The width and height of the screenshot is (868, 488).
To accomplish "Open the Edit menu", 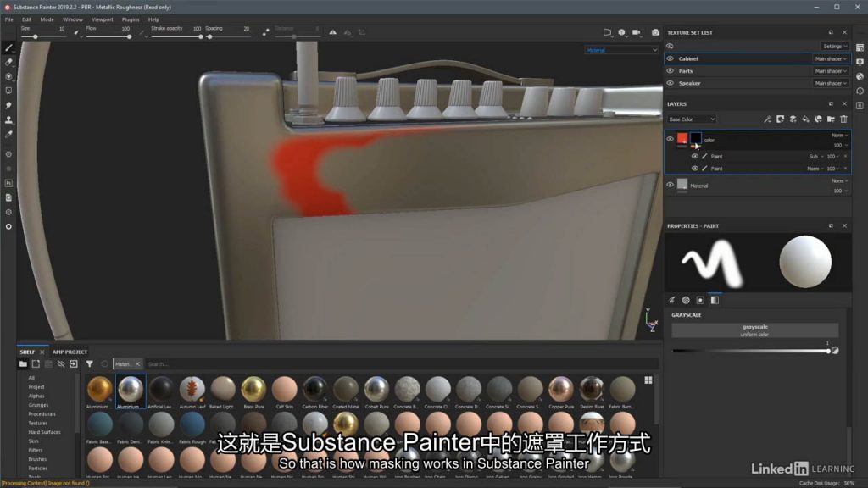I will tap(26, 19).
